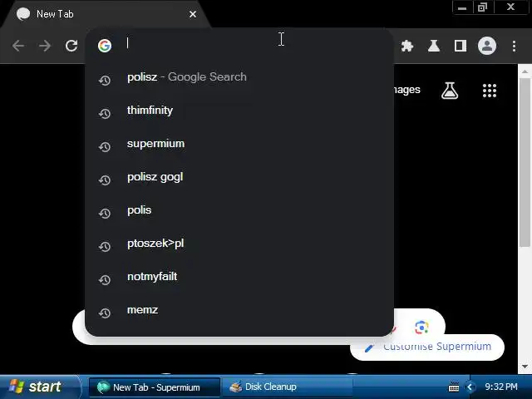The image size is (532, 399).
Task: Open the Extensions puzzle-piece icon
Action: (406, 46)
